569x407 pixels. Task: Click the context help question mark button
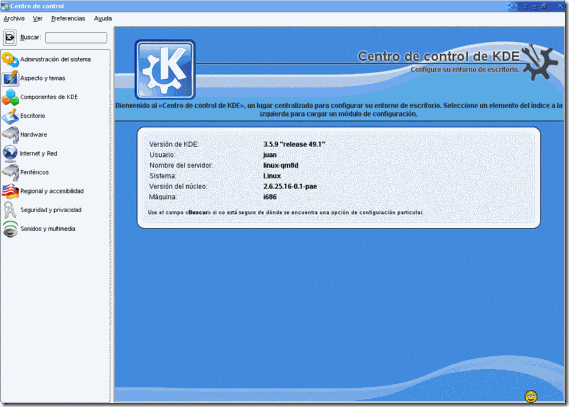pyautogui.click(x=525, y=6)
